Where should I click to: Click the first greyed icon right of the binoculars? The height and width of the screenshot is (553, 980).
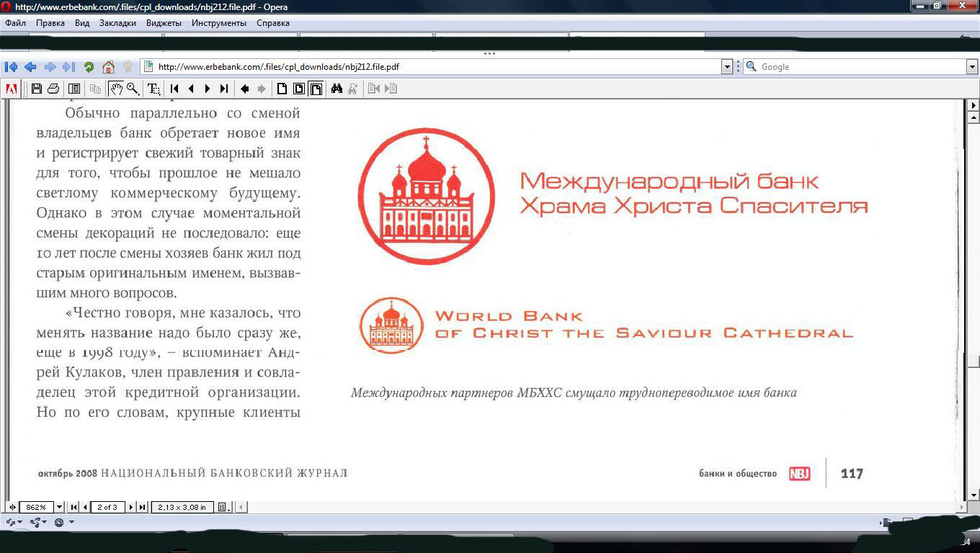click(374, 89)
